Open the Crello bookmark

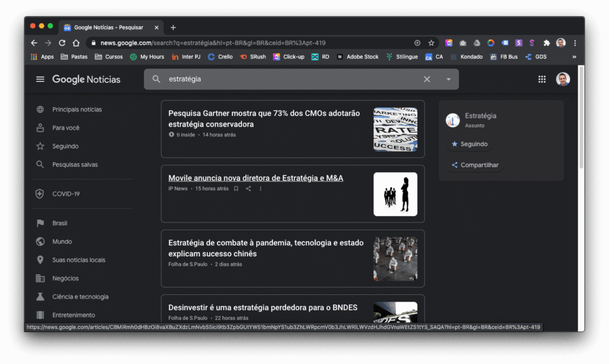pyautogui.click(x=220, y=57)
